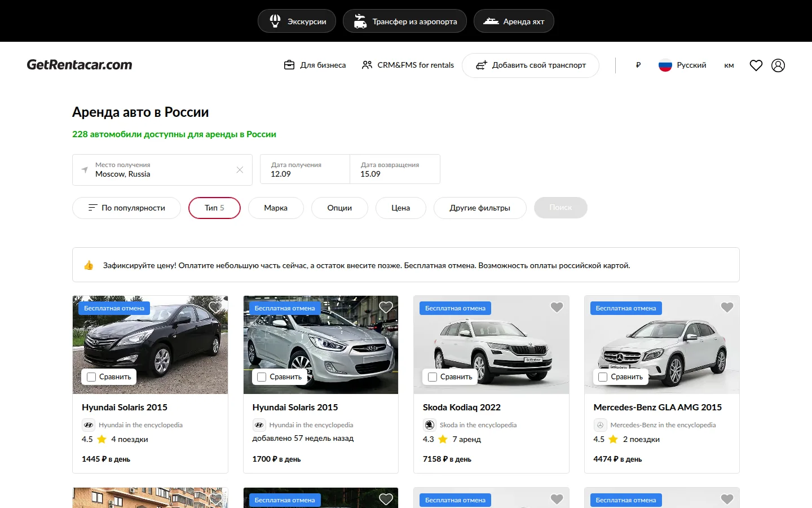Check Сравнить on silver Hyundai Solaris 1700 ₽

(262, 377)
